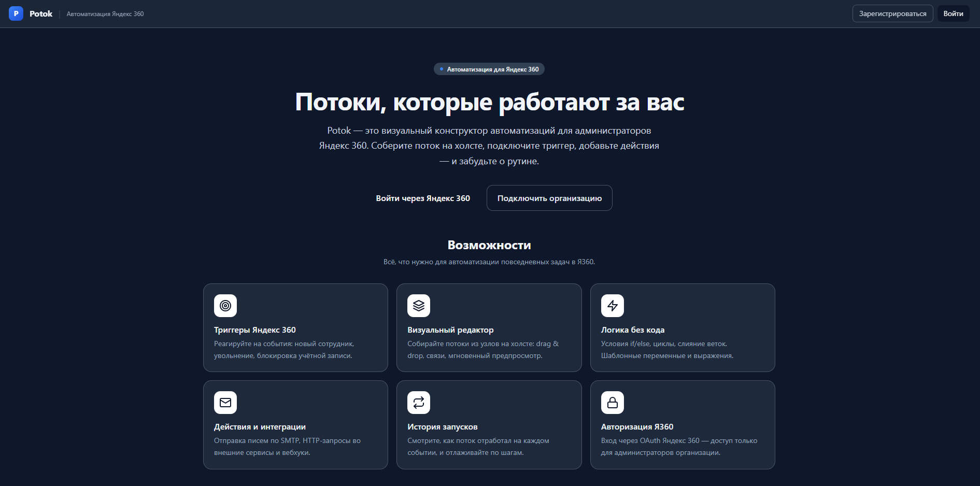Image resolution: width=980 pixels, height=486 pixels.
Task: Go to the Potok brand name link
Action: pos(41,14)
